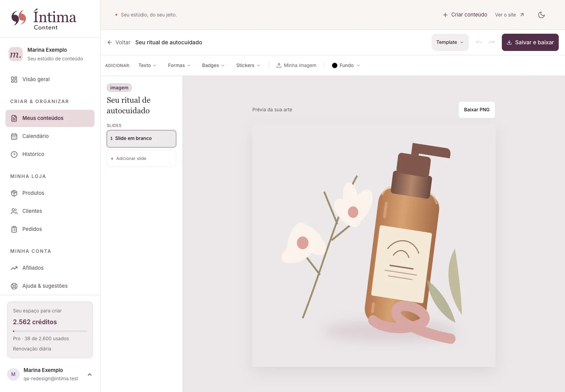Click the Ajuda & sugestões lifebuoy icon
The image size is (565, 392).
pos(14,286)
